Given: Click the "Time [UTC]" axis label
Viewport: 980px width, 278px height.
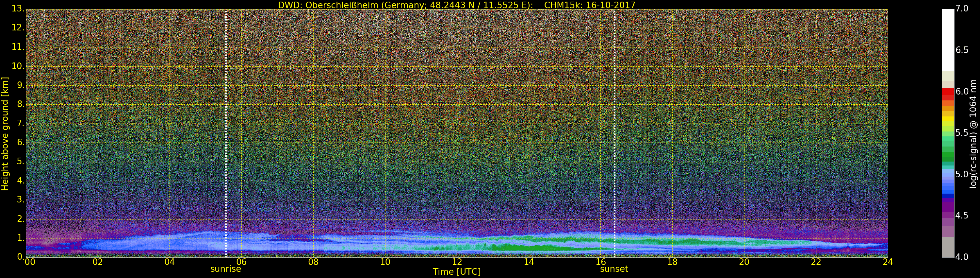Looking at the screenshot, I should pos(457,272).
